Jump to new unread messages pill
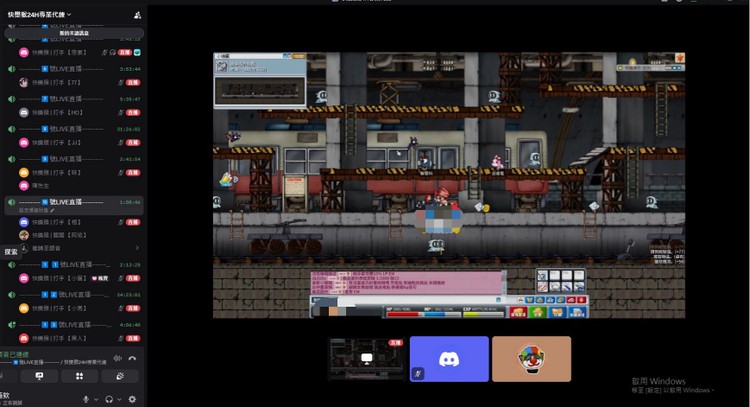Screen dimensions: 750x407 (74, 33)
